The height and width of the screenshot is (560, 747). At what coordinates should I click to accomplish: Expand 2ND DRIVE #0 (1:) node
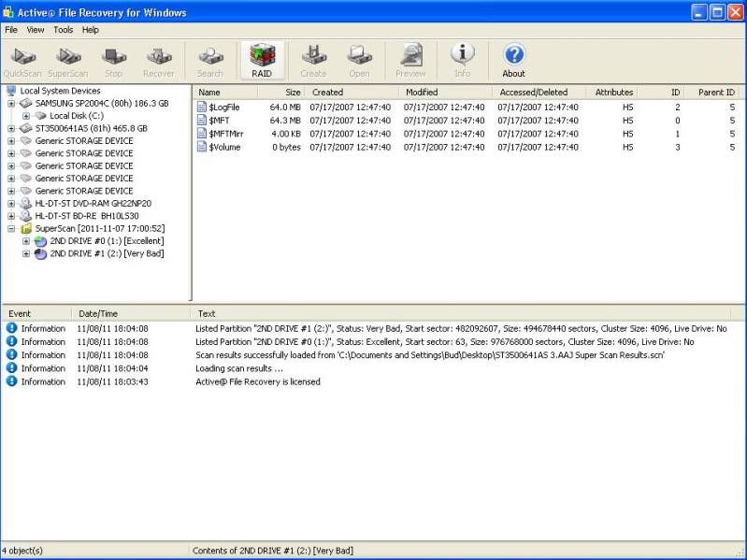click(x=26, y=241)
